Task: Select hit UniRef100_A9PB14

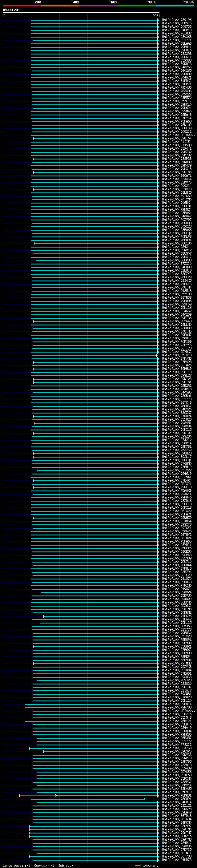Action: (x=177, y=704)
